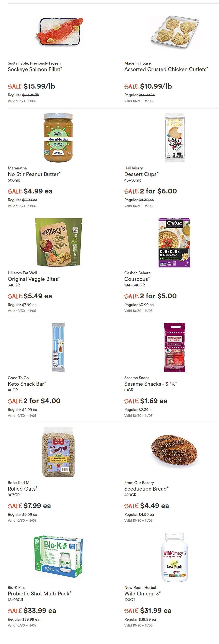This screenshot has height=644, width=219.
Task: Click the MaraNatha peanut butter jar image
Action: [x=58, y=137]
